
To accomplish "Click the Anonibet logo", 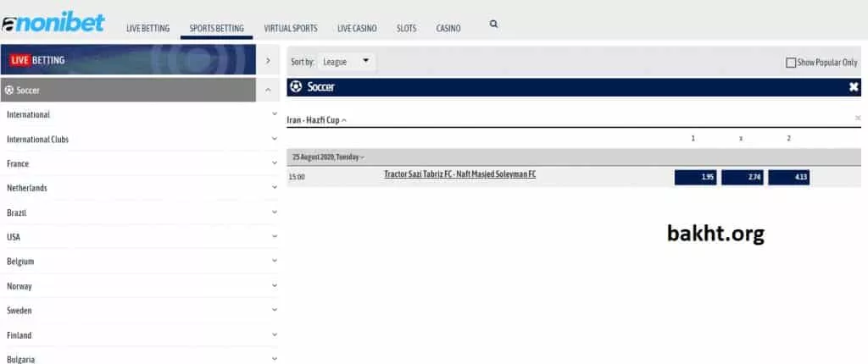I will [x=53, y=22].
